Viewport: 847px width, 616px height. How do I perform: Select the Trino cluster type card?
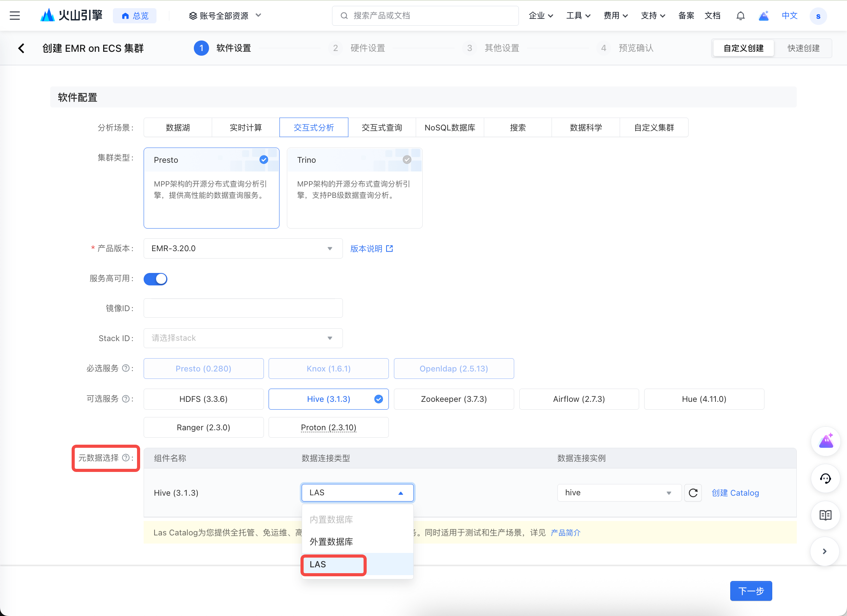point(355,188)
